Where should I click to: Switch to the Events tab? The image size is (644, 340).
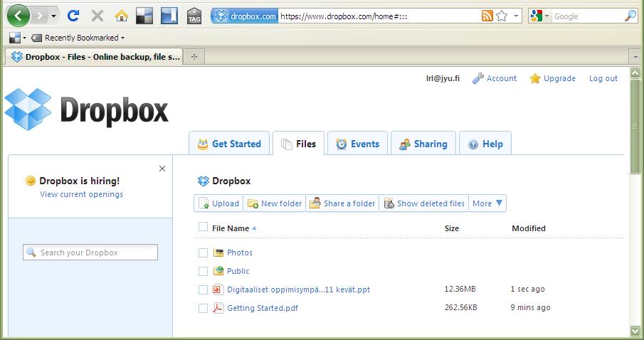pyautogui.click(x=357, y=143)
